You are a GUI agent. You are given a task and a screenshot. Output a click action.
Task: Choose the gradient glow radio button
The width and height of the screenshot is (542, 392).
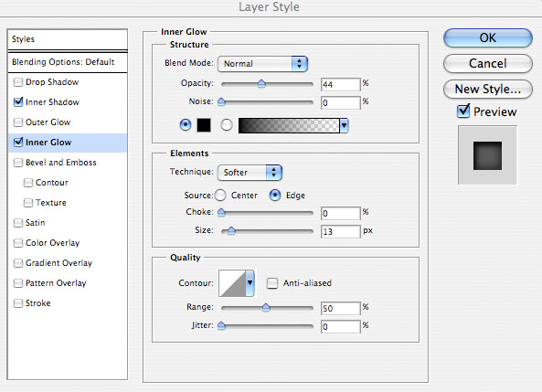(x=227, y=125)
